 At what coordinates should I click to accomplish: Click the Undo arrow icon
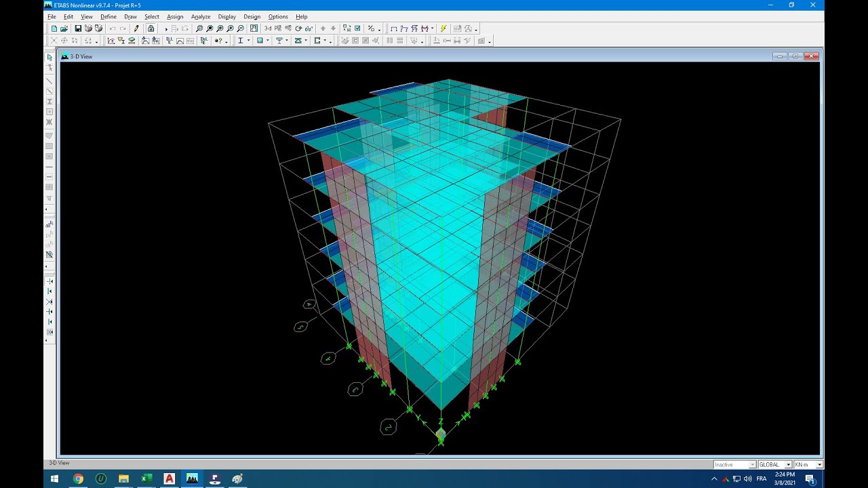pos(113,28)
